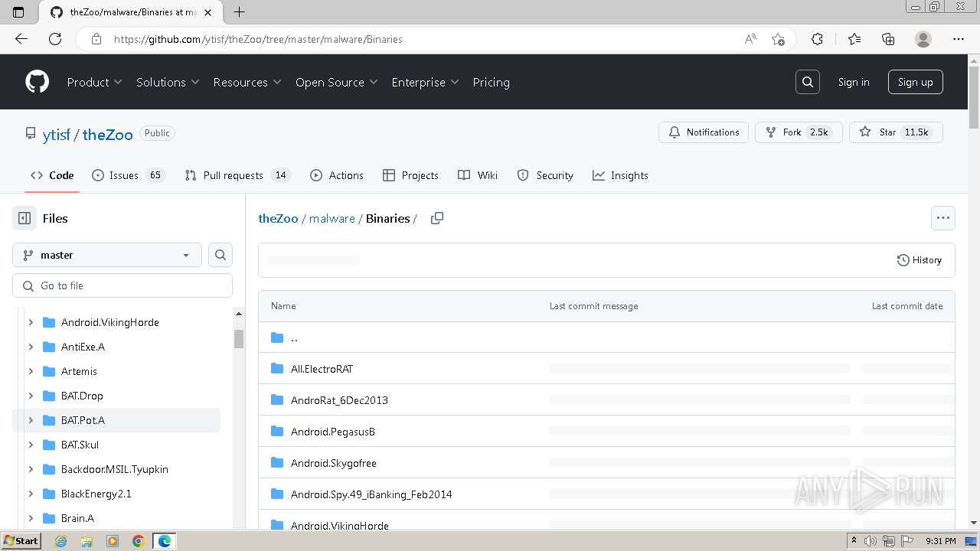The height and width of the screenshot is (551, 980).
Task: Open File Explorer from taskbar
Action: (87, 541)
